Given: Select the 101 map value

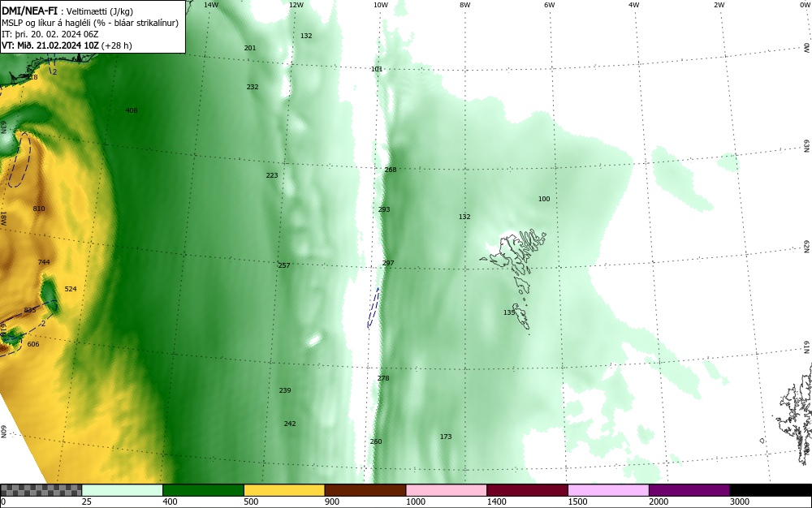Looking at the screenshot, I should tap(377, 69).
